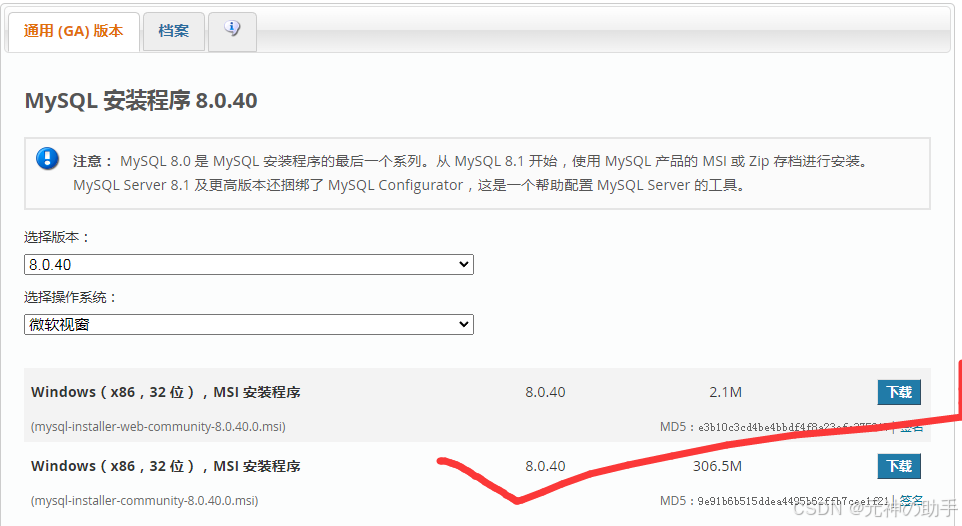Viewport: 962px width, 526px height.
Task: Open the 选择版本 dropdown showing 8.0.40
Action: click(x=248, y=265)
